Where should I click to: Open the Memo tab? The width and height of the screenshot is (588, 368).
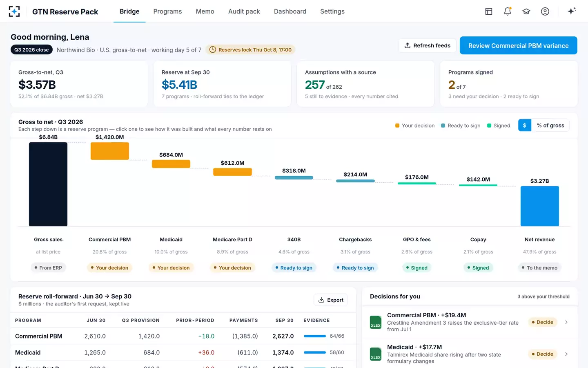(x=205, y=11)
